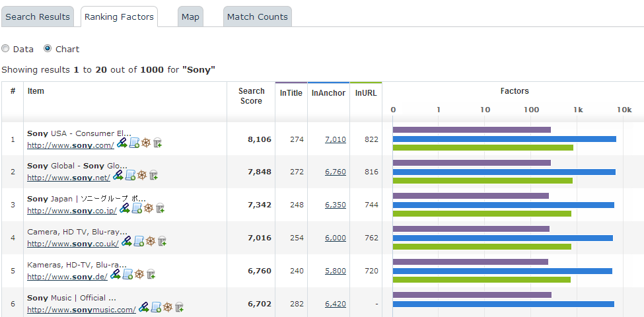Click the scroll-plus report icon next to sony.co.jp
The width and height of the screenshot is (644, 317).
[x=137, y=208]
